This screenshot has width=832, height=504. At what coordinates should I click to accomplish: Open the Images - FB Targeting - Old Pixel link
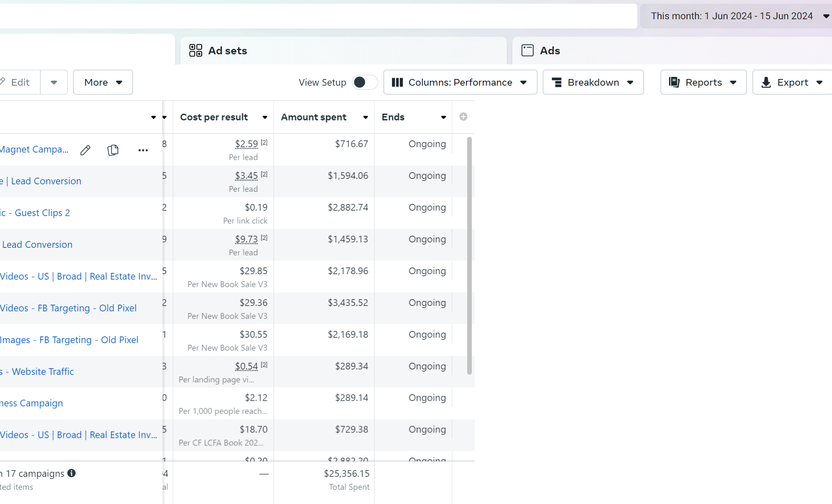tap(69, 340)
